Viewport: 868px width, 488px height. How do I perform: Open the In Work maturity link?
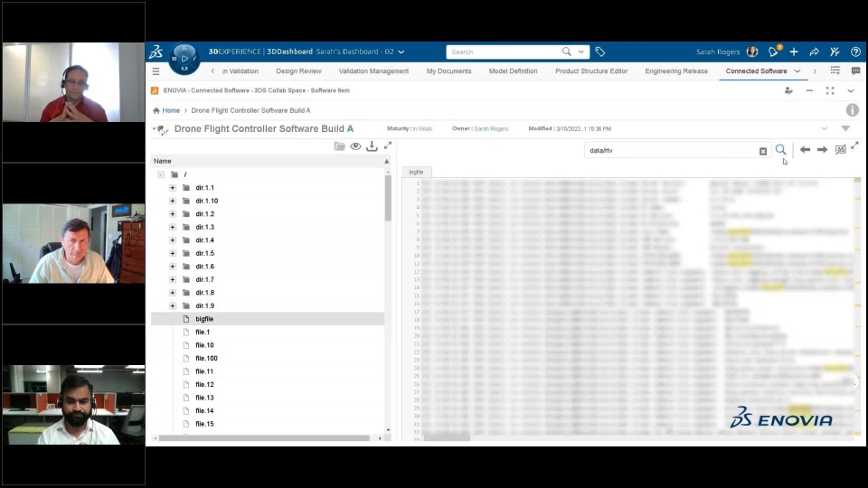tap(422, 129)
